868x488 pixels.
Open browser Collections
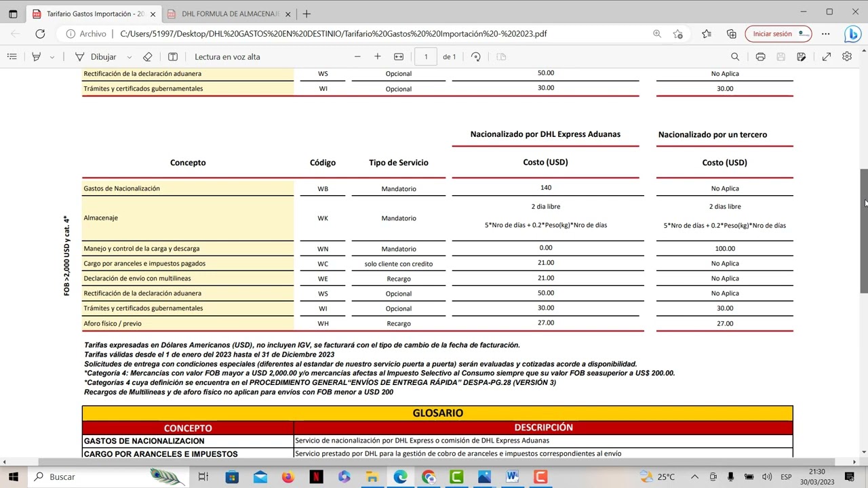pyautogui.click(x=732, y=34)
